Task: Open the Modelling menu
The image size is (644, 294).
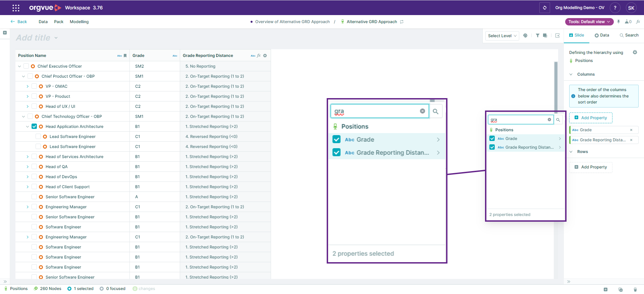Action: 79,22
